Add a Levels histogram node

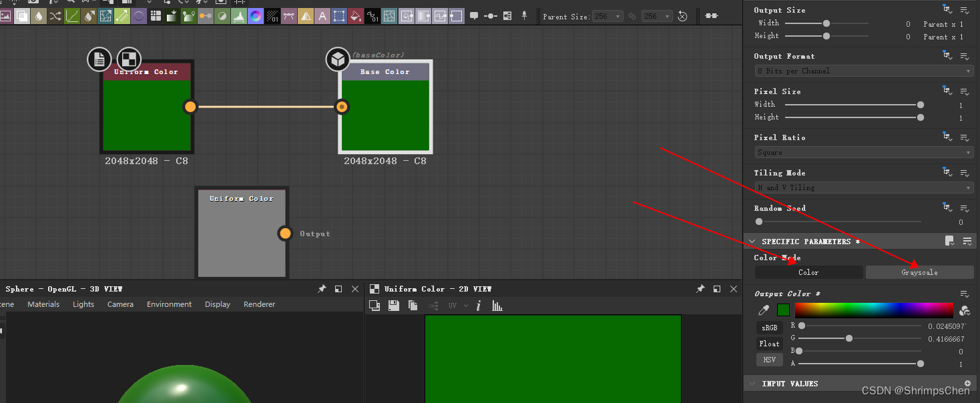[238, 16]
